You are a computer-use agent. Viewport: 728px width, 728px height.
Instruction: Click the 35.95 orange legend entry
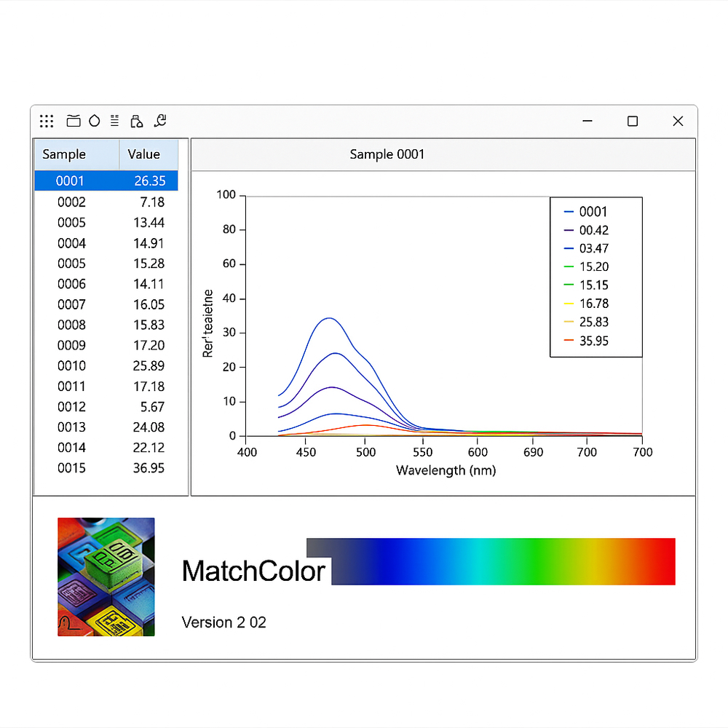[593, 341]
